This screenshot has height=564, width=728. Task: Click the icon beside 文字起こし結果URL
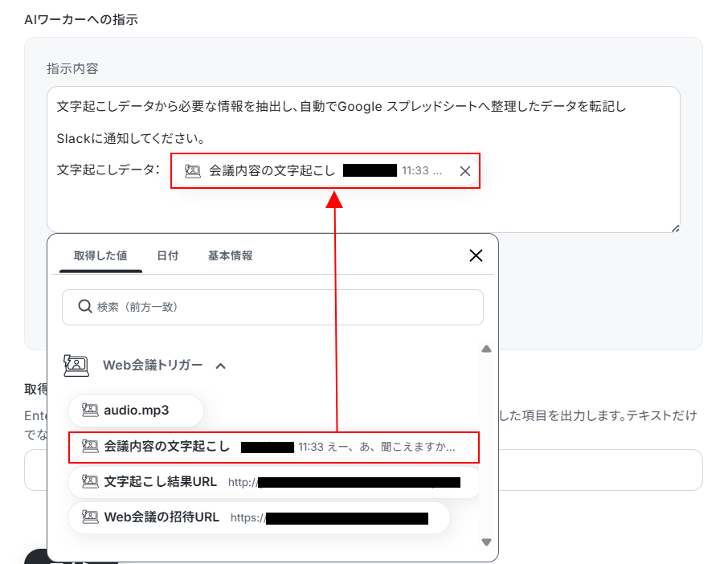90,481
